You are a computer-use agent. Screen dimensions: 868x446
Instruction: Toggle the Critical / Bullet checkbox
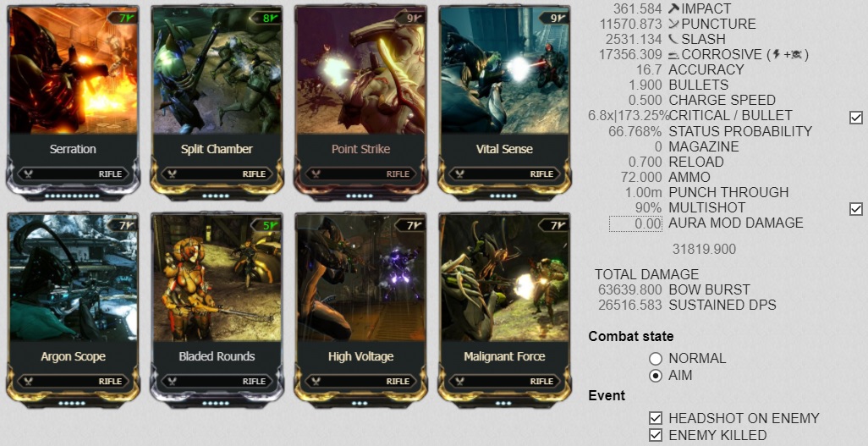click(856, 117)
